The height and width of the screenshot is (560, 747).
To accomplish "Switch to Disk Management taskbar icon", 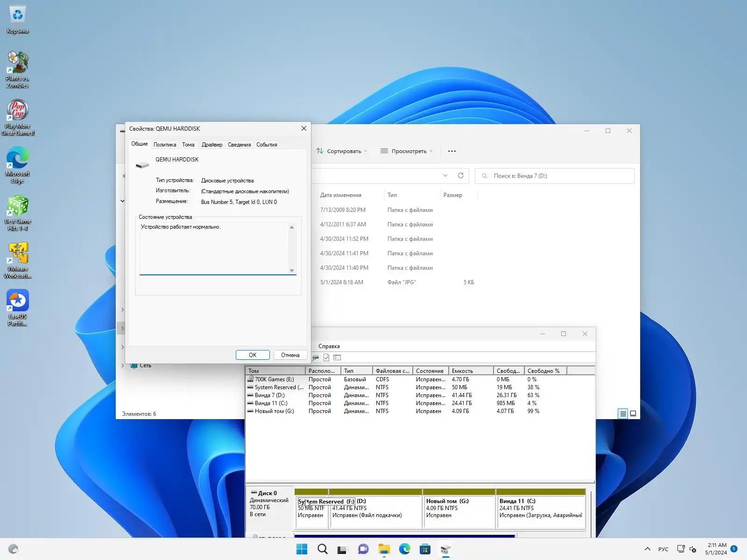I will (446, 549).
